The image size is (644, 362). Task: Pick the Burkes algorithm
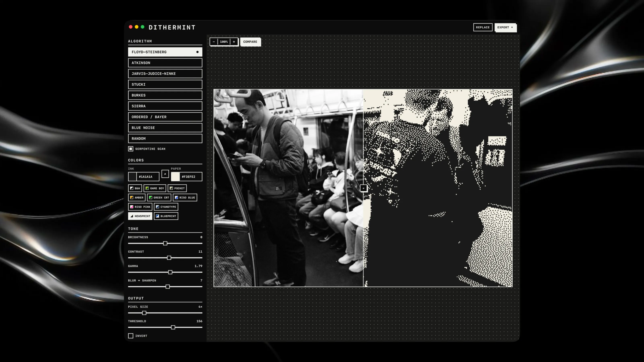pos(165,95)
